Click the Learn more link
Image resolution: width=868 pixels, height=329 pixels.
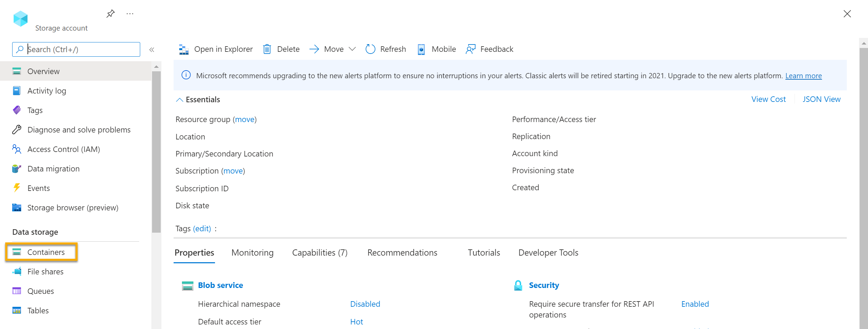coord(803,76)
